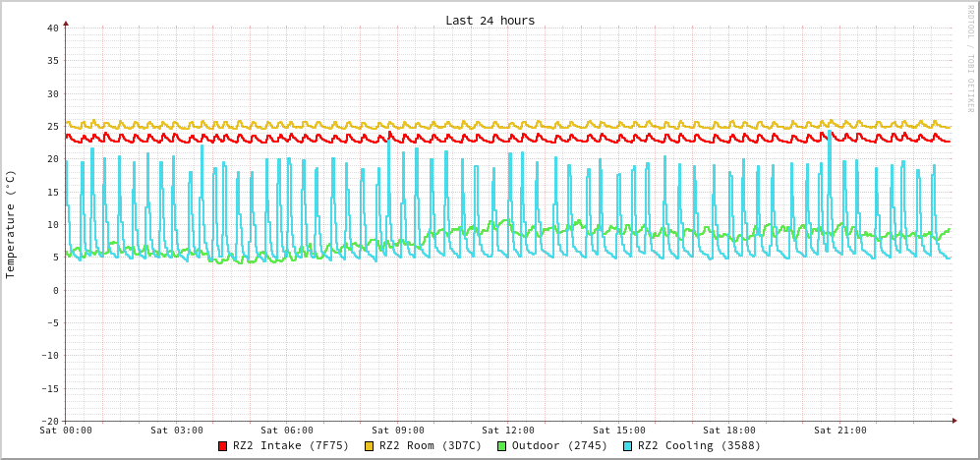The width and height of the screenshot is (980, 460).
Task: Click the 'Last 24 hours' graph title
Action: [490, 21]
